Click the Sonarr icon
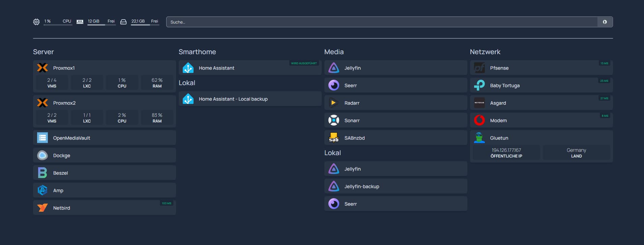The height and width of the screenshot is (245, 644). [x=334, y=120]
